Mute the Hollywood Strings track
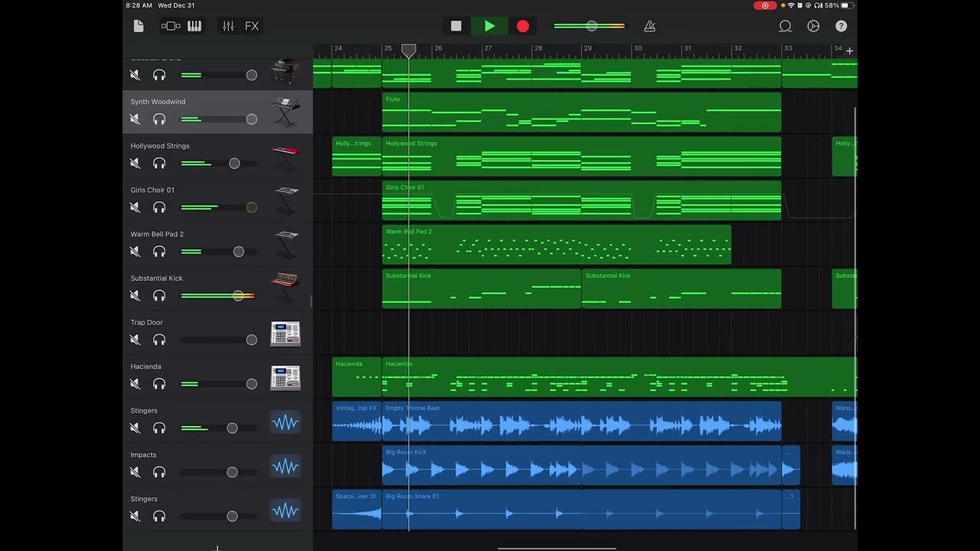This screenshot has width=980, height=551. (135, 164)
